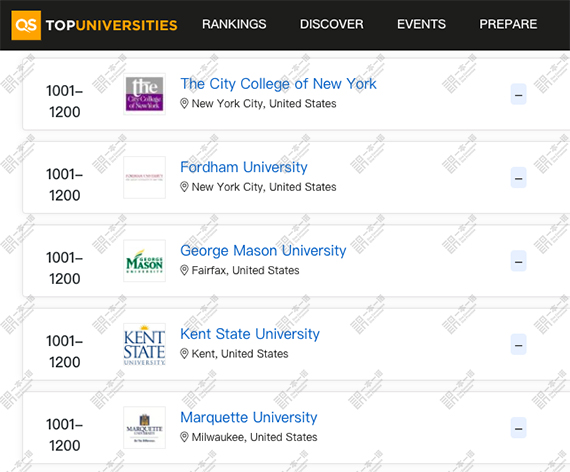This screenshot has height=472, width=570.
Task: Open the Discover menu
Action: click(332, 24)
